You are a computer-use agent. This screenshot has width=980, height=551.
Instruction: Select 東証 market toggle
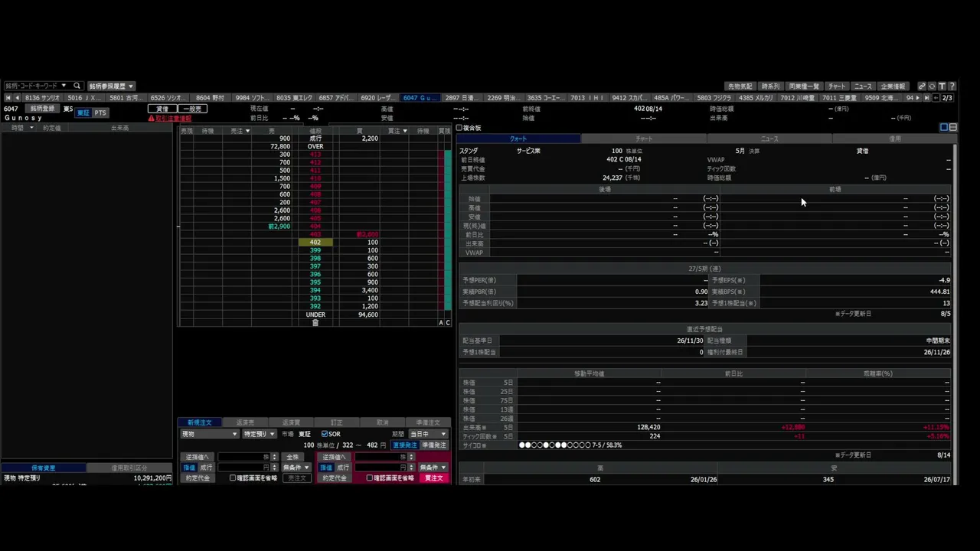point(83,112)
